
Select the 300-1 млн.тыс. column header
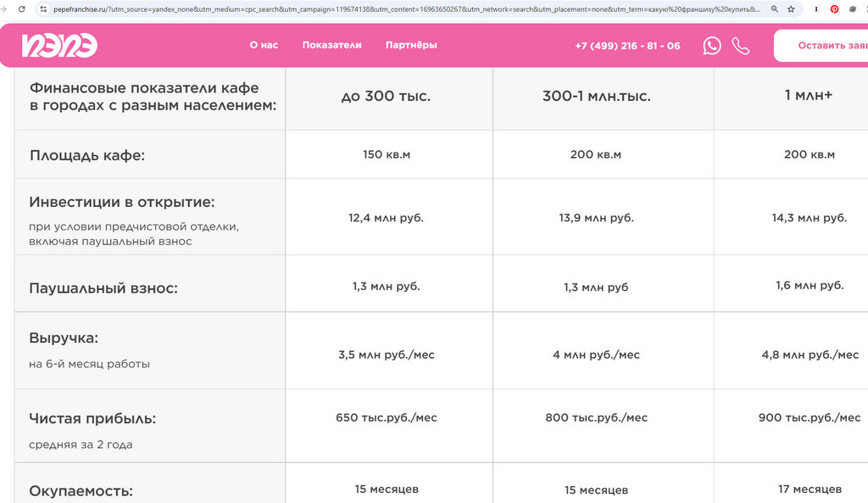(596, 96)
